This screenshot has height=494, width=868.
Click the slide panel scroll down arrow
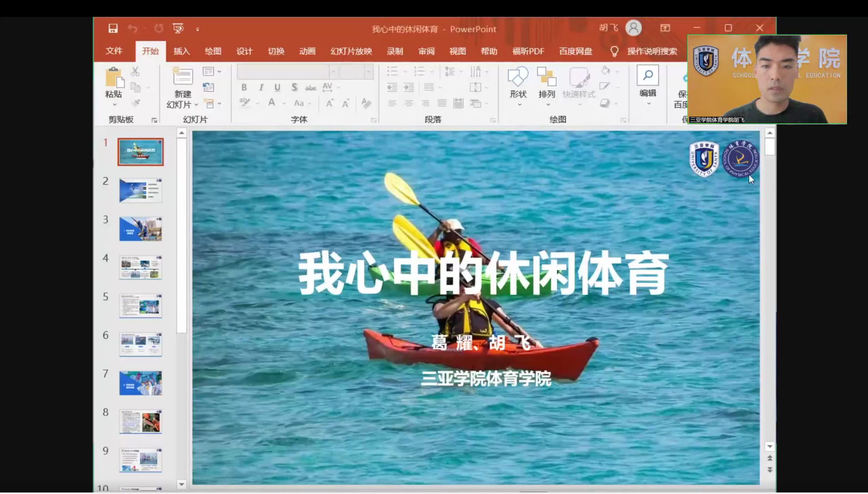pos(181,484)
